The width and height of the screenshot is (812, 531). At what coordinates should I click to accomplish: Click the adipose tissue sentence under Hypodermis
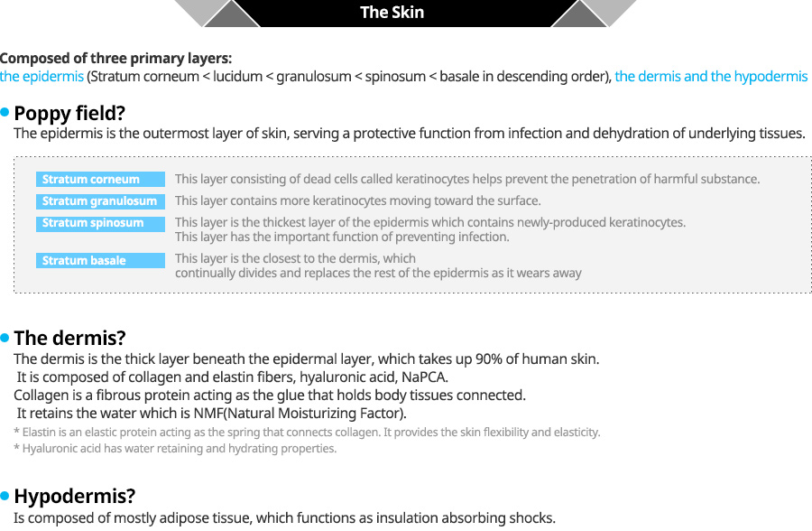pyautogui.click(x=284, y=518)
